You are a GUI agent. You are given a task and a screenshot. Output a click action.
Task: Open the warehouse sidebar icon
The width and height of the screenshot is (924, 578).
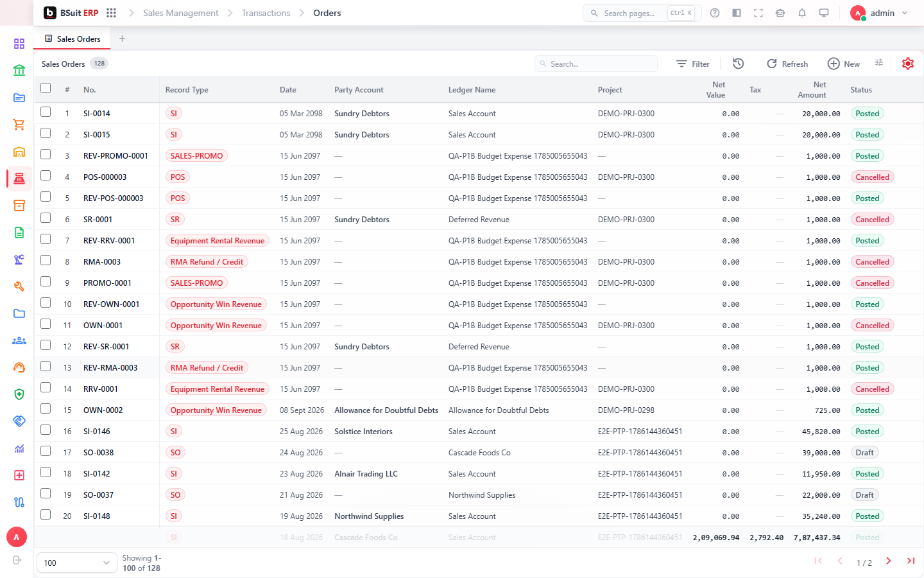19,152
